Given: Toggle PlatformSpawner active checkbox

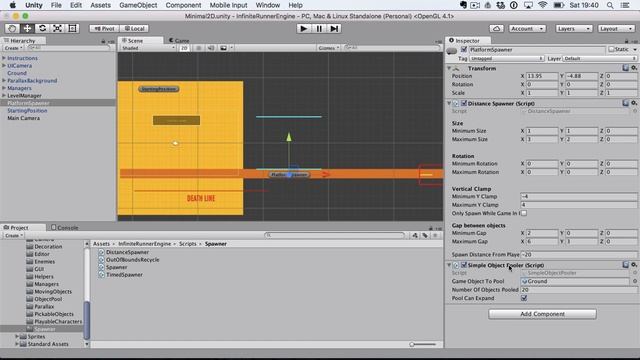Looking at the screenshot, I should (464, 49).
